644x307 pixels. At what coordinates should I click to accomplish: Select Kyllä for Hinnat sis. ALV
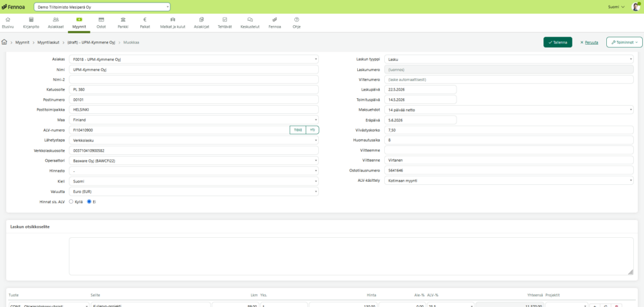pyautogui.click(x=71, y=202)
